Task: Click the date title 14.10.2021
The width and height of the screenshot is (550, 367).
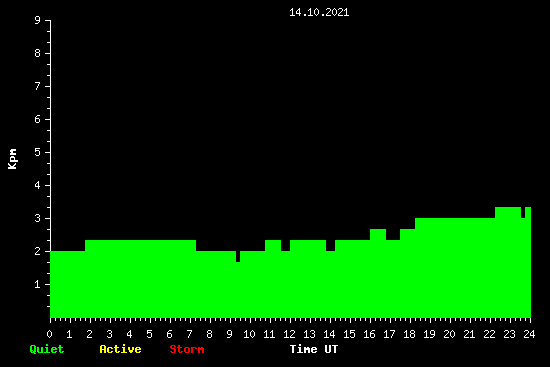Action: pos(319,12)
